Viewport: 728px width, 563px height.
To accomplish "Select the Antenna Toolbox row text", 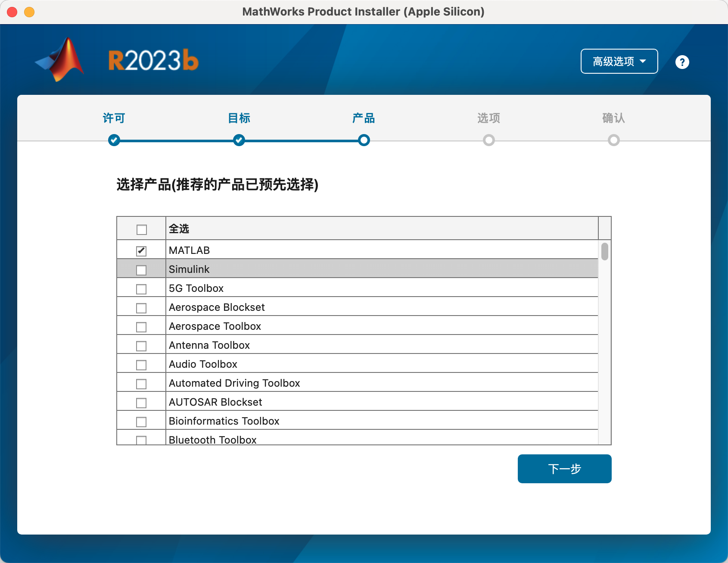I will click(209, 345).
